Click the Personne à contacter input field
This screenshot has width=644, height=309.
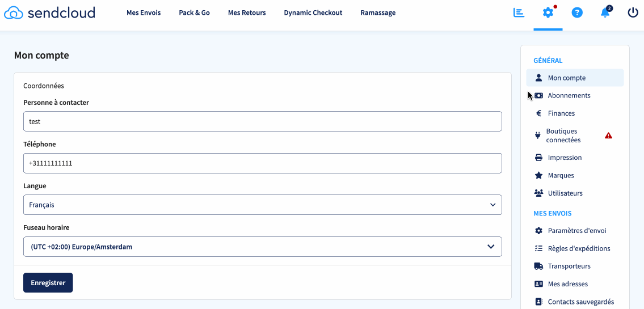coord(262,121)
